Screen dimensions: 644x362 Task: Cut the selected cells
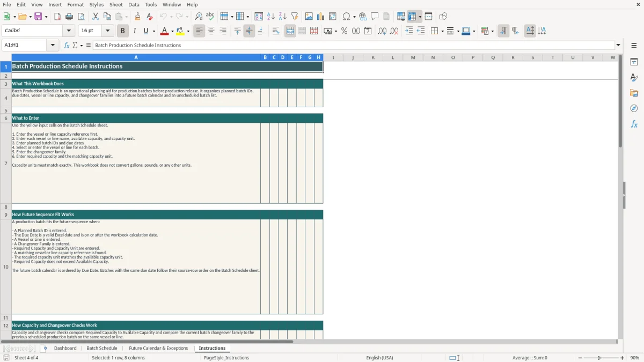96,17
